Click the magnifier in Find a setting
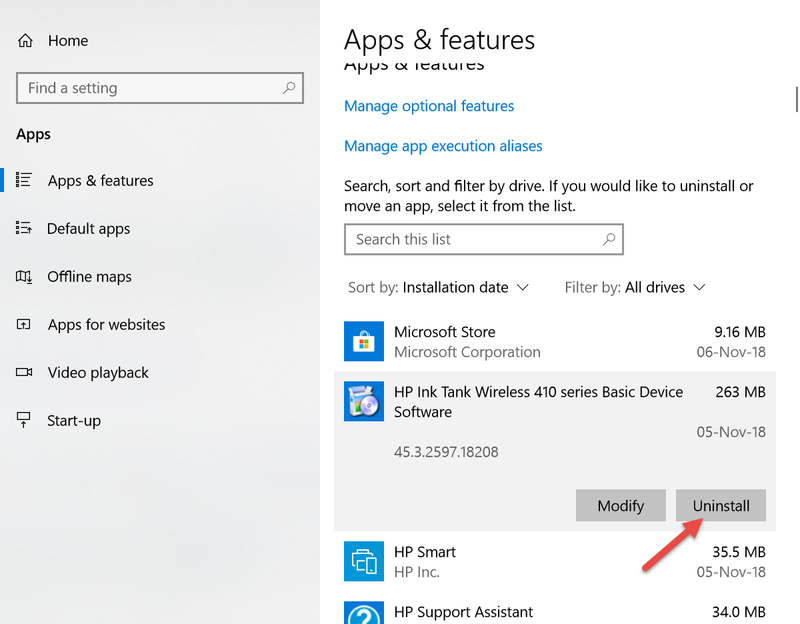This screenshot has width=800, height=624. coord(289,88)
